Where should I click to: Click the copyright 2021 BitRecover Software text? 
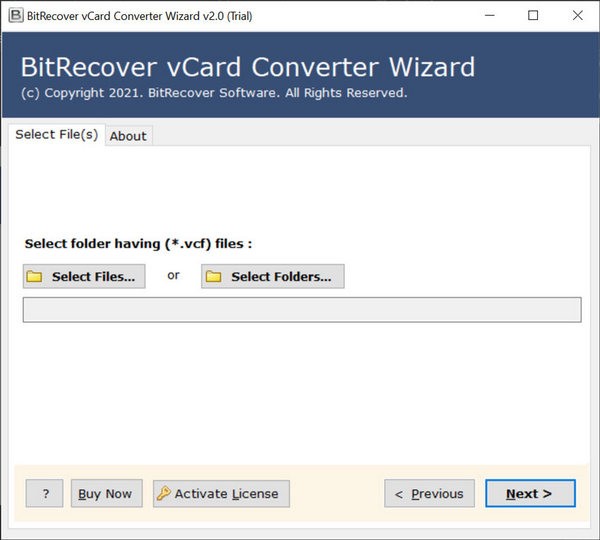pos(214,93)
